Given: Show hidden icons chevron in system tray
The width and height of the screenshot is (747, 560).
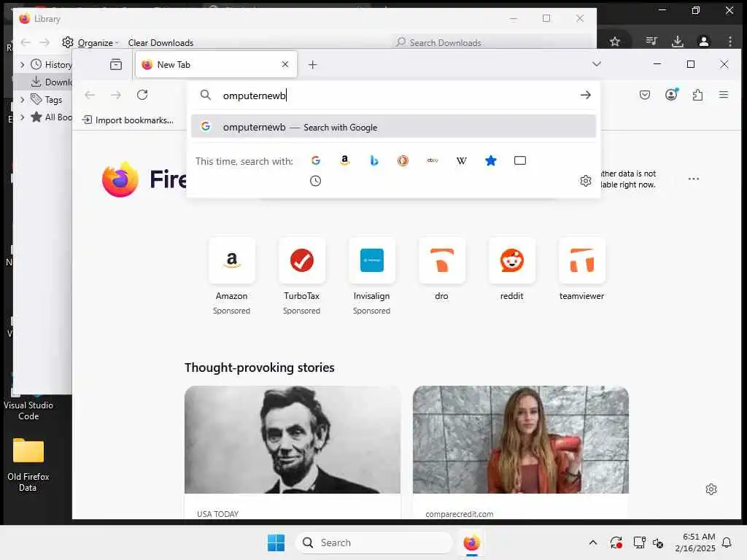Looking at the screenshot, I should [x=592, y=542].
